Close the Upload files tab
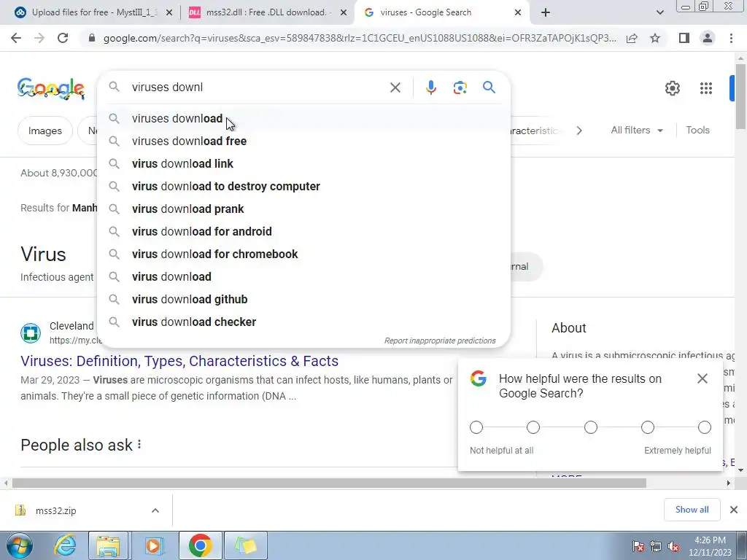The image size is (747, 560). tap(169, 12)
